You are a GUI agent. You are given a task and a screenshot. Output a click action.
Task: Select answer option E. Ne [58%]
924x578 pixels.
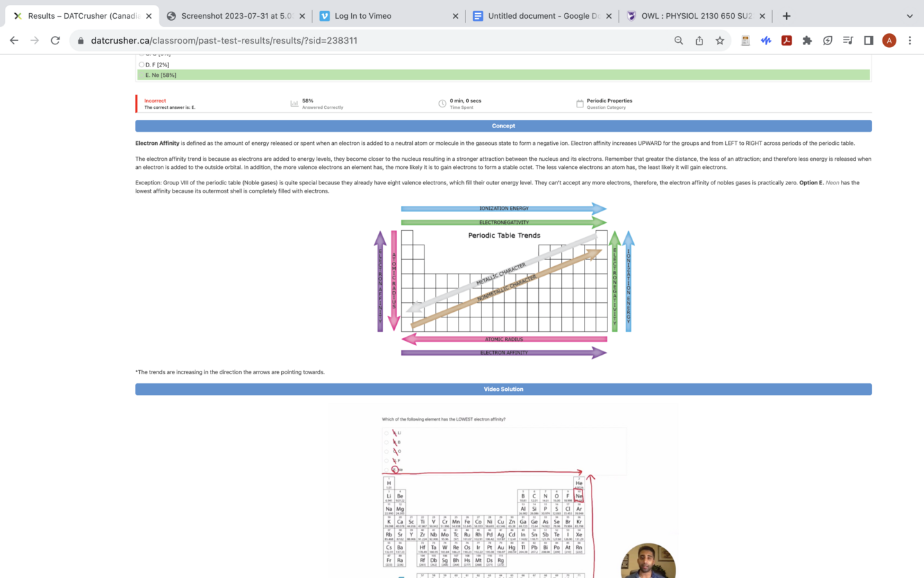pos(504,75)
